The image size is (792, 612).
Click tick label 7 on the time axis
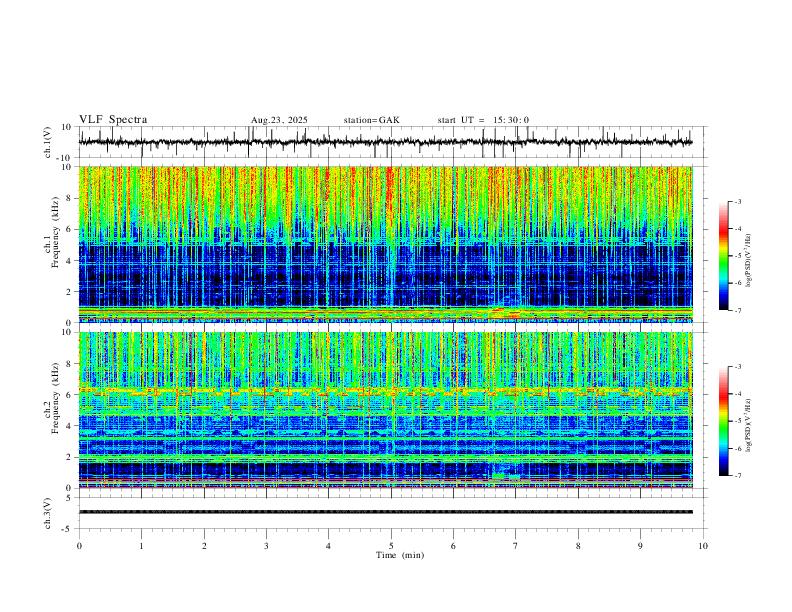pyautogui.click(x=516, y=546)
